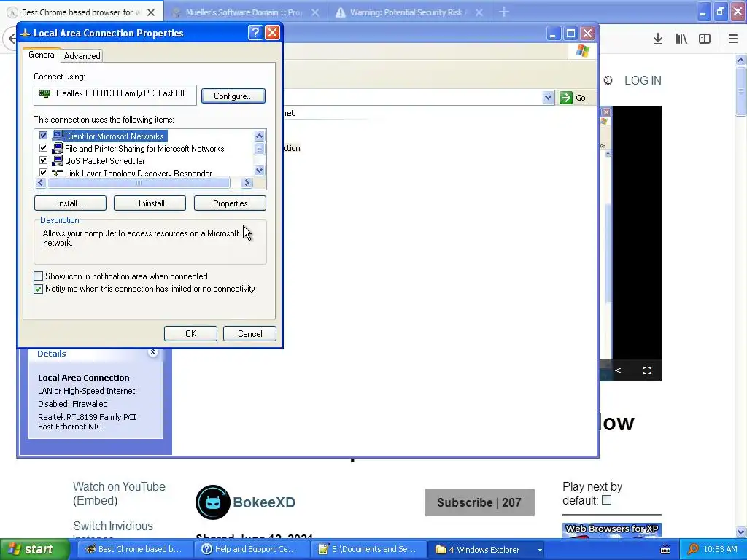Click the Configure... button
Image resolution: width=747 pixels, height=560 pixels.
233,96
